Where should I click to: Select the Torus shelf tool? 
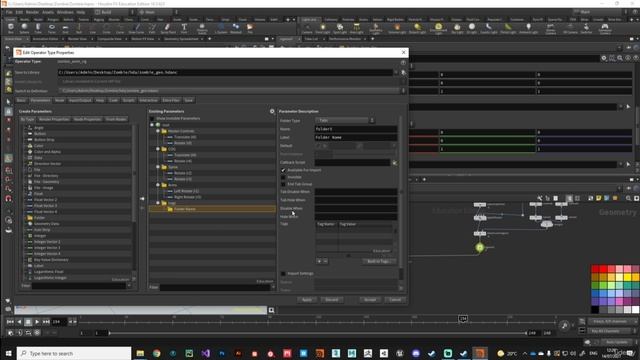52,28
